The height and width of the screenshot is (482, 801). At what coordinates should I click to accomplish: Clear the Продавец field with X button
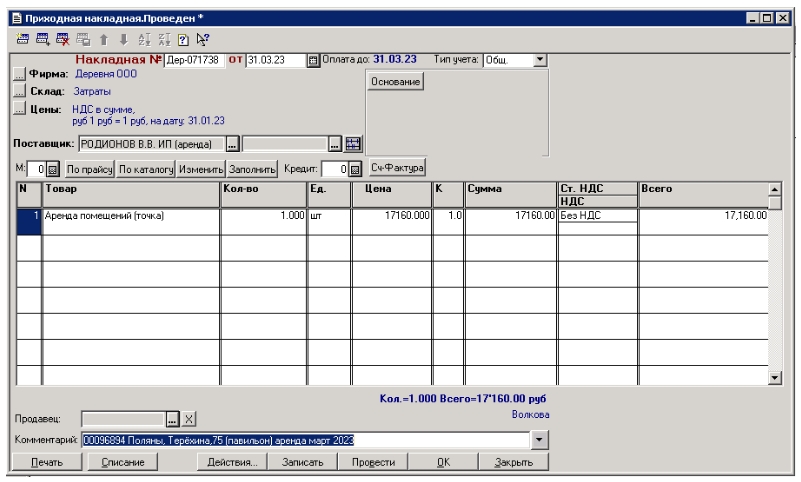(x=190, y=419)
